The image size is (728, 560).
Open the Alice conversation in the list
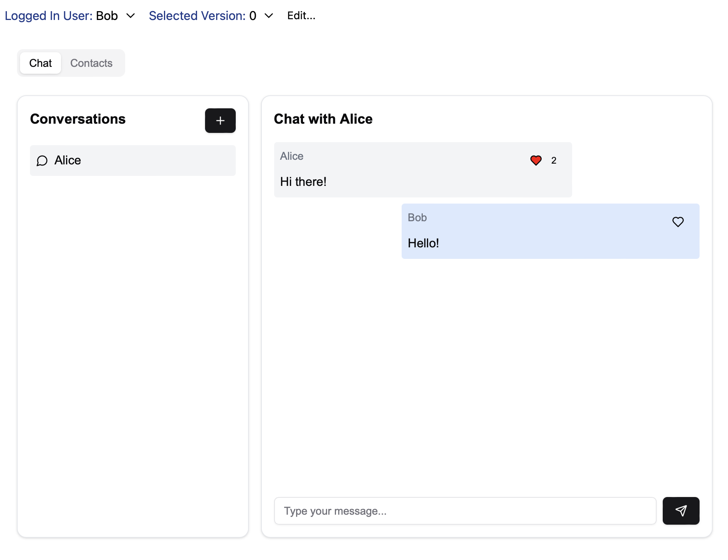132,161
